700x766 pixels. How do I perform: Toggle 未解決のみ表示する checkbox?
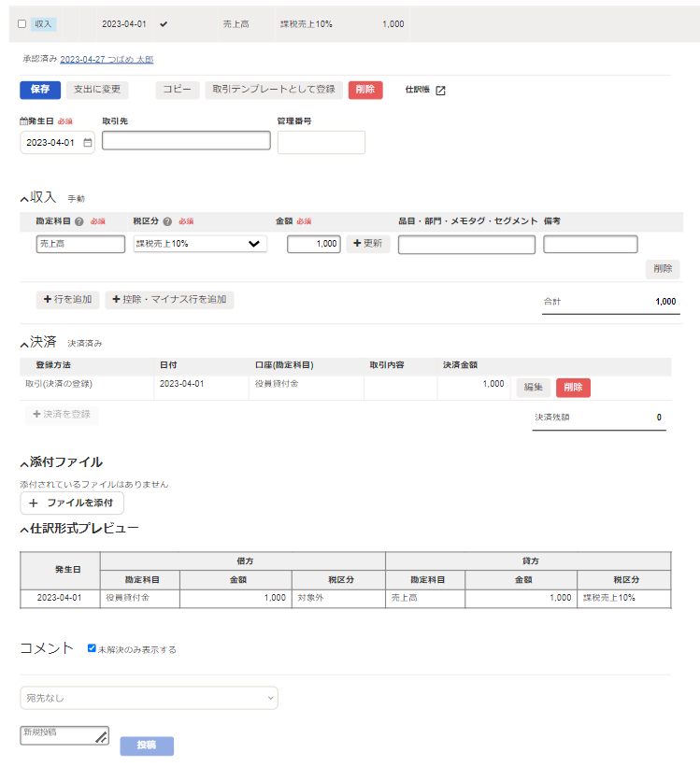click(92, 648)
